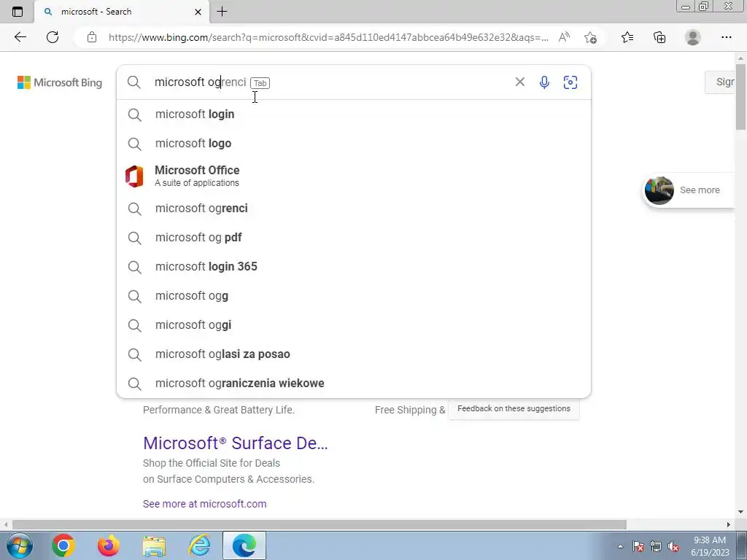Click the Sign in button
This screenshot has width=747, height=560.
pos(720,82)
